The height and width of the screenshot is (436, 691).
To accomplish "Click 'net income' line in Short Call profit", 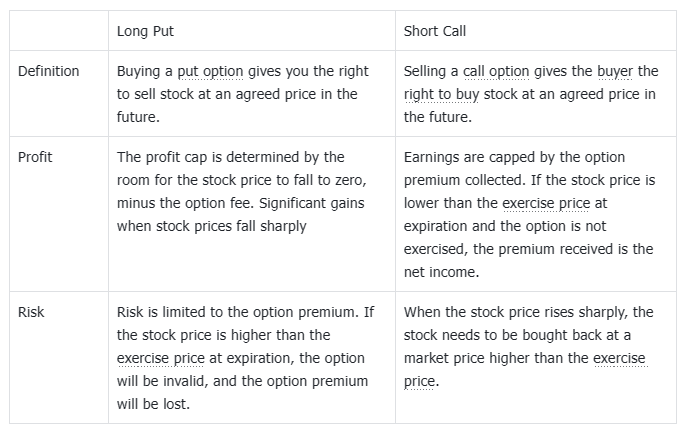I will (441, 272).
